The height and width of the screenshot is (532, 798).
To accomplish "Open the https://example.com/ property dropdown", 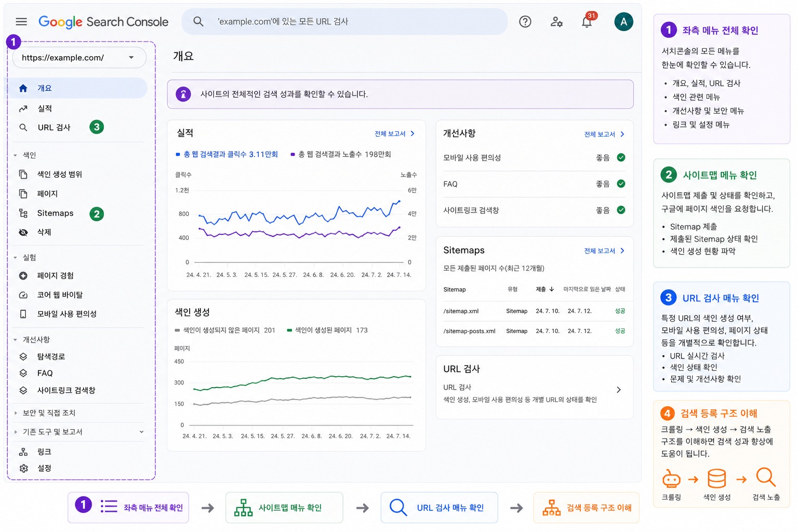I will (x=79, y=57).
